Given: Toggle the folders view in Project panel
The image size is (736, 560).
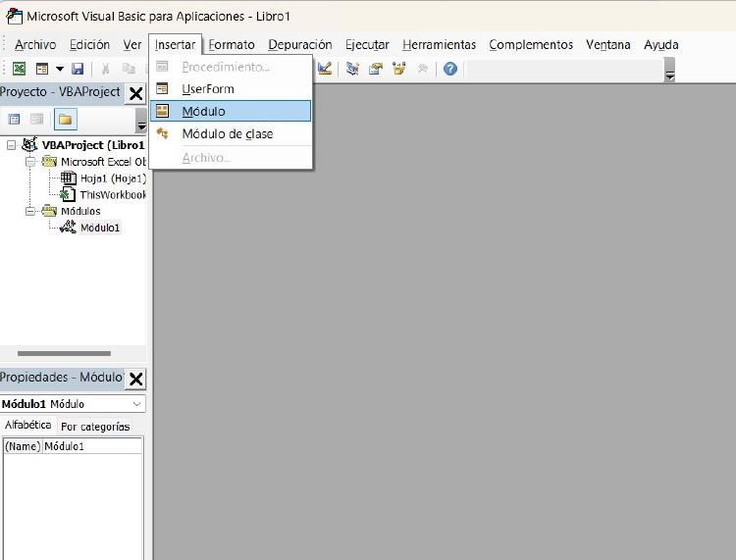Looking at the screenshot, I should coord(65,119).
